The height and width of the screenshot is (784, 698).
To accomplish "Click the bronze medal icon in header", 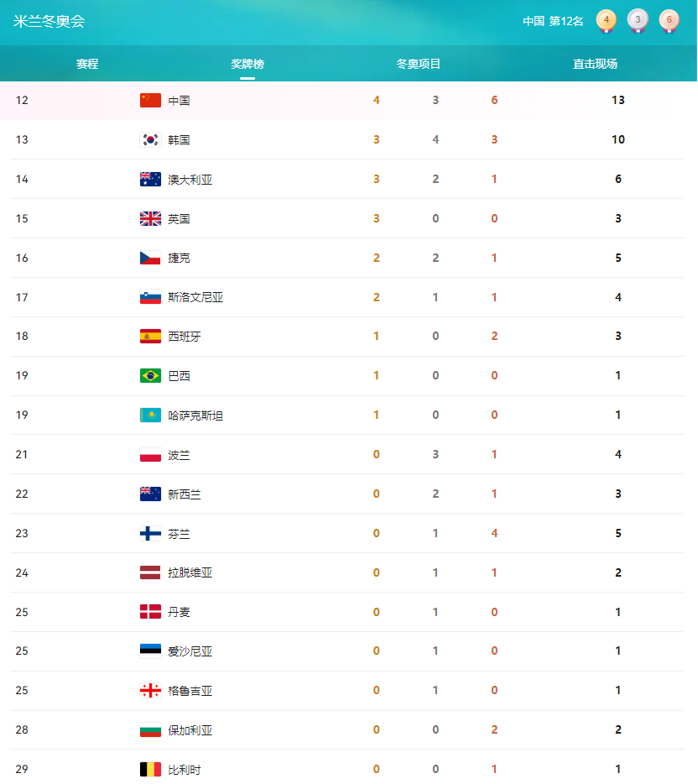I will [669, 20].
